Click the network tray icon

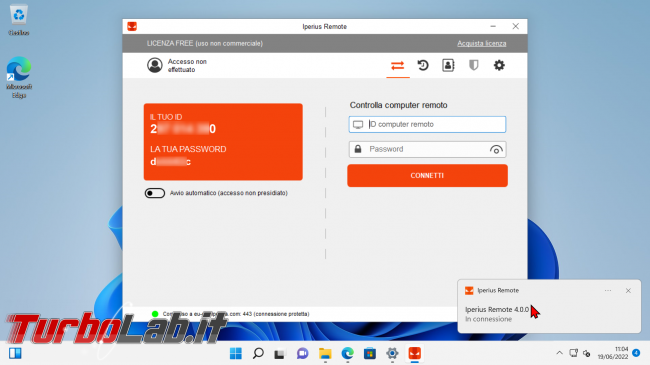(573, 353)
